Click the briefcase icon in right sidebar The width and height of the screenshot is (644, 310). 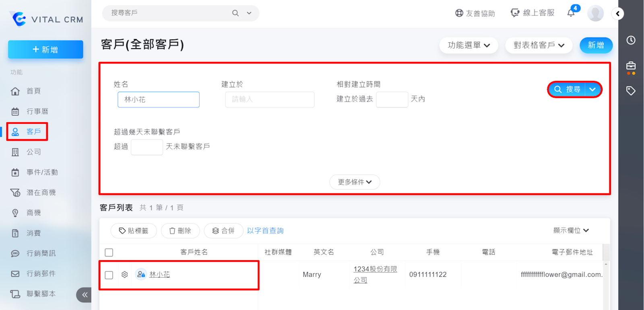click(631, 66)
